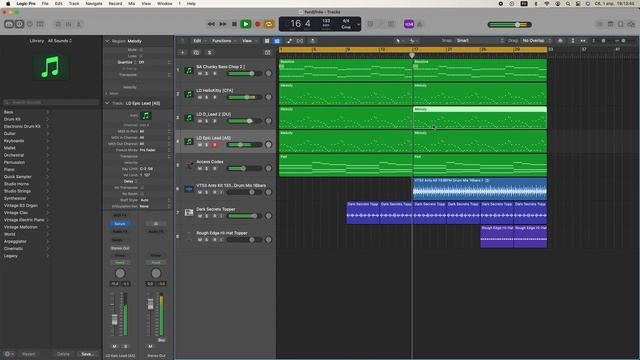Toggle the automation button in Tracks menu bar
This screenshot has width=640, height=360.
coord(289,41)
